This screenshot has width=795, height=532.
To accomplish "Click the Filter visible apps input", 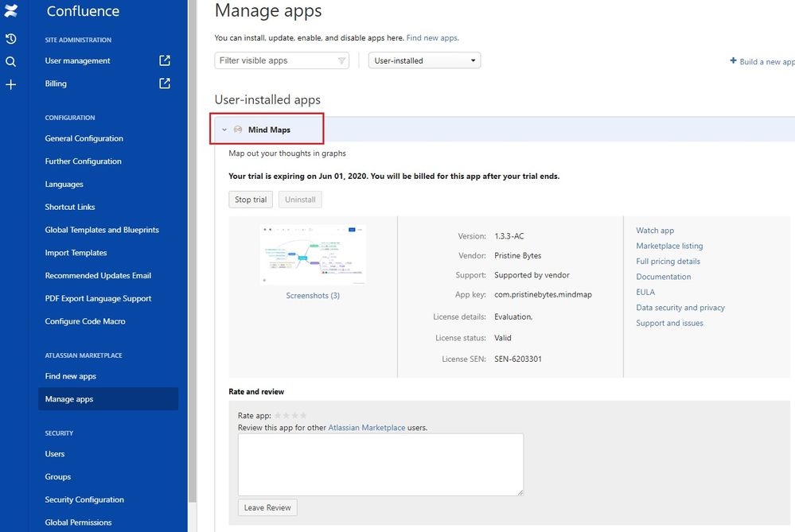I will click(x=282, y=60).
